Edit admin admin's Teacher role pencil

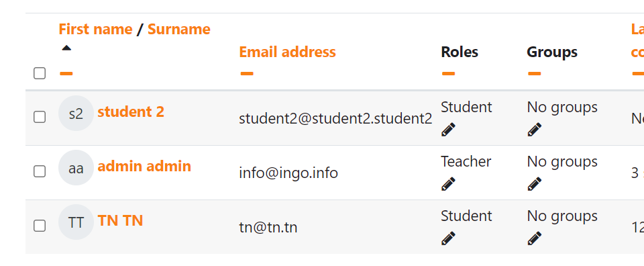[x=448, y=184]
